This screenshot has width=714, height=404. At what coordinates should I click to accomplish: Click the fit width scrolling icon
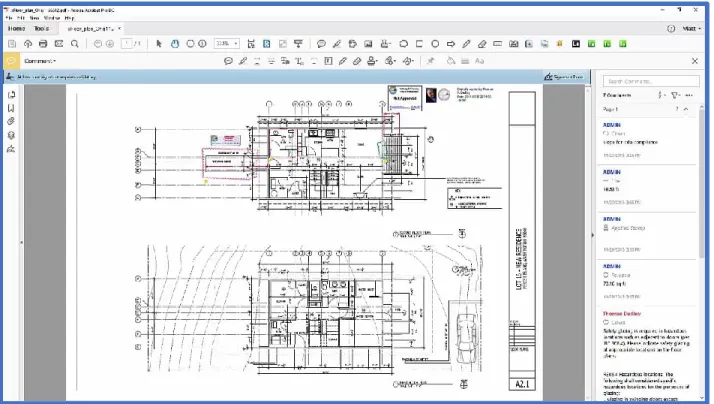point(251,44)
